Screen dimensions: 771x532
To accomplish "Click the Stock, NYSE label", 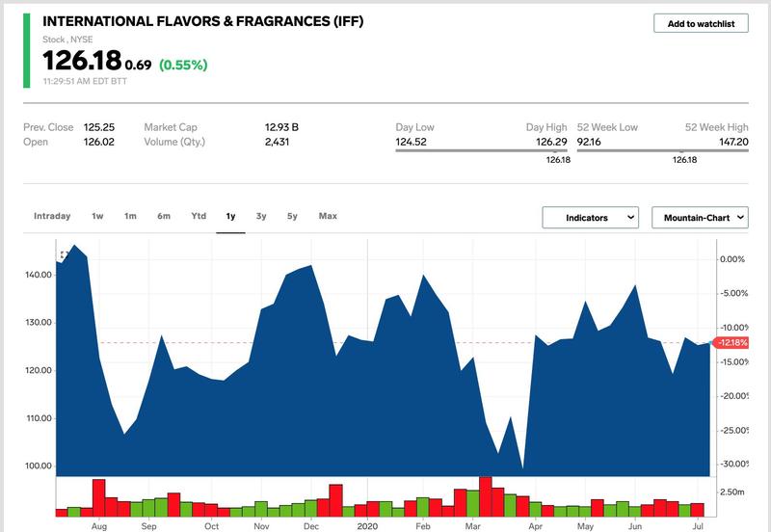I will pos(67,40).
